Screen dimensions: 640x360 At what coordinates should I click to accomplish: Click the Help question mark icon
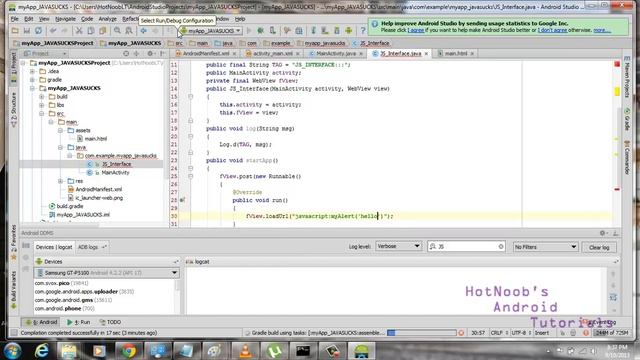pos(363,31)
